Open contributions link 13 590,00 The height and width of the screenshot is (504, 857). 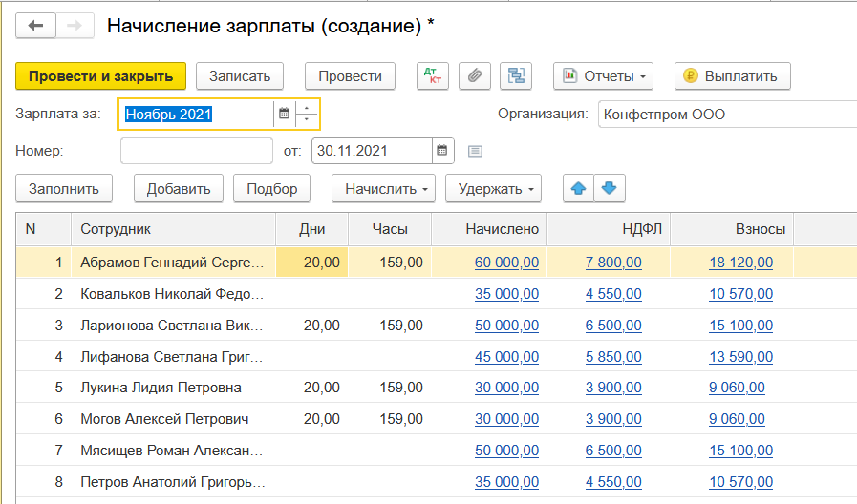740,357
